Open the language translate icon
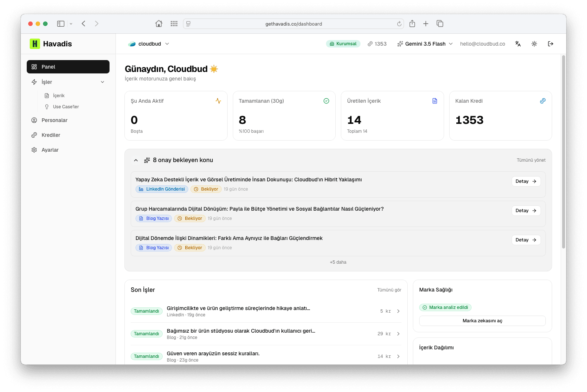587x392 pixels. (x=518, y=44)
